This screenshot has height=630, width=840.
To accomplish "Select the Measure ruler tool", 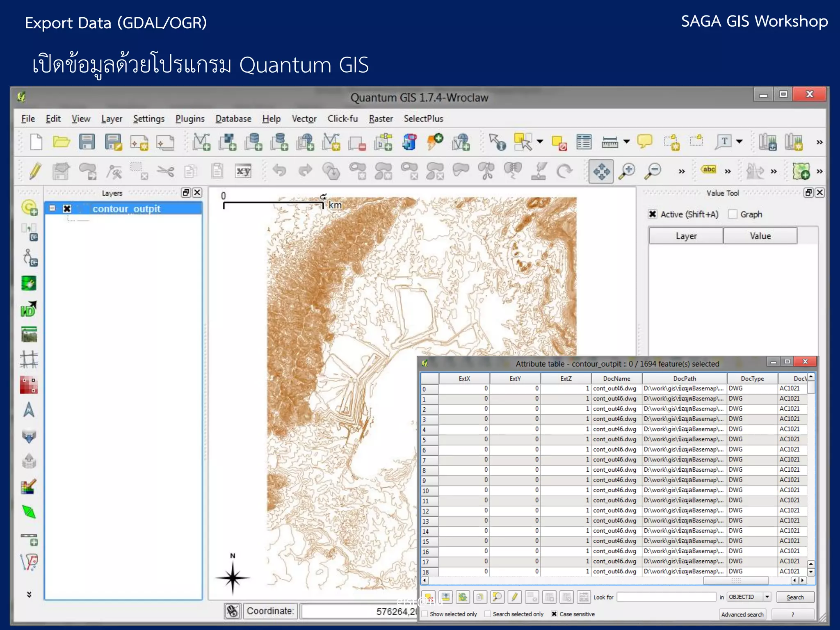I will [x=610, y=142].
